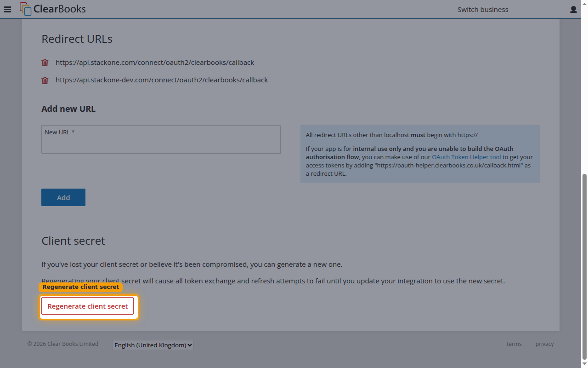Click the ClearBooks logo
Screen dimensions: 588x368
(52, 9)
